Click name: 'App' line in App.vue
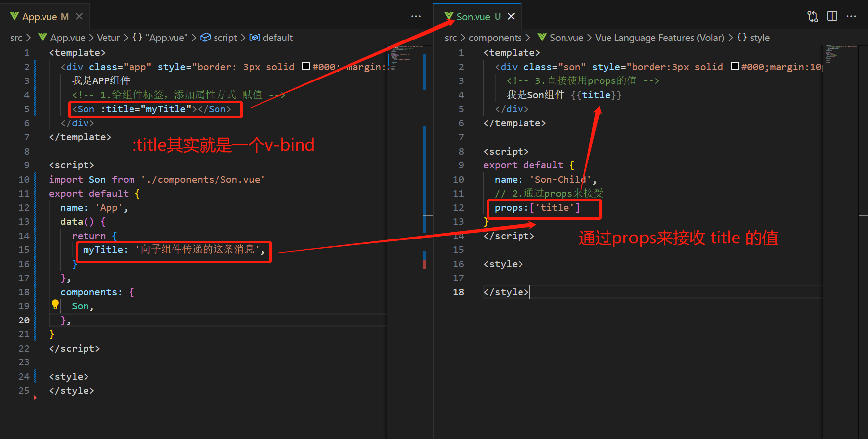 coord(94,207)
